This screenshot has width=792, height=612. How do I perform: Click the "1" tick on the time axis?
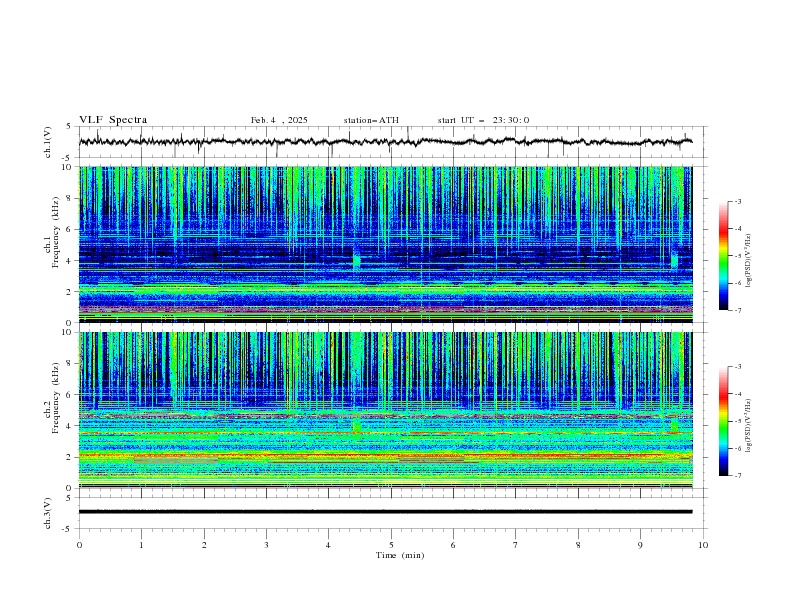141,545
